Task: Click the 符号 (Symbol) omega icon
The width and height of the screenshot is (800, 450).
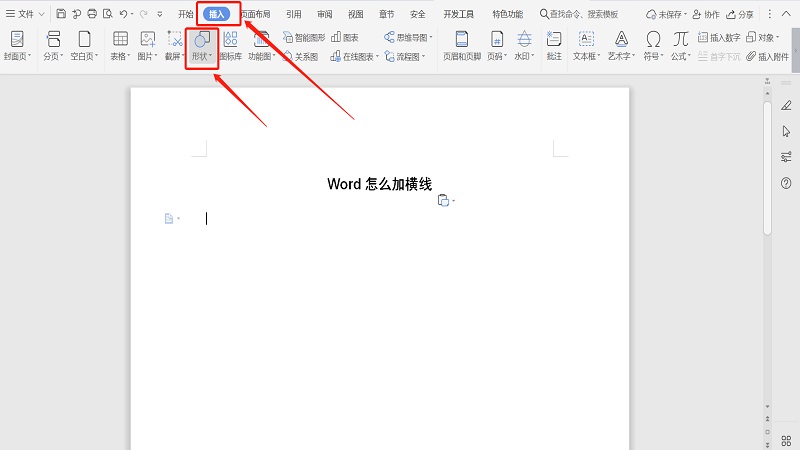Action: tap(653, 40)
